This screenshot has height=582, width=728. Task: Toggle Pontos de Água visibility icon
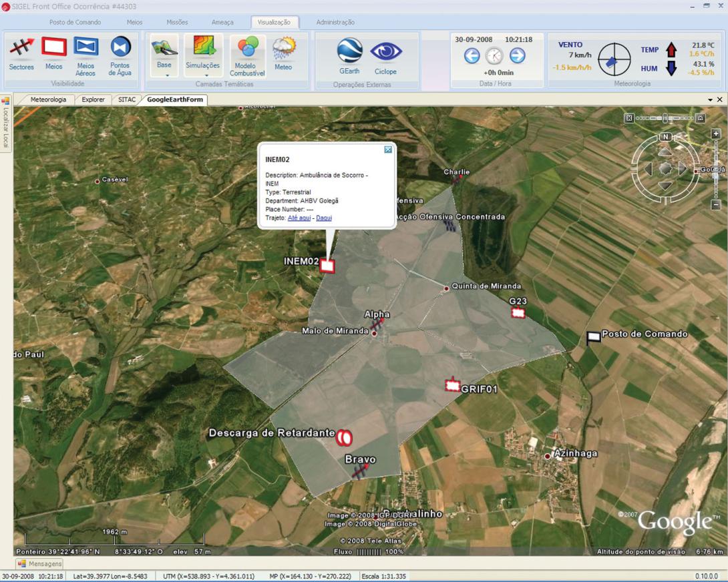click(x=121, y=47)
